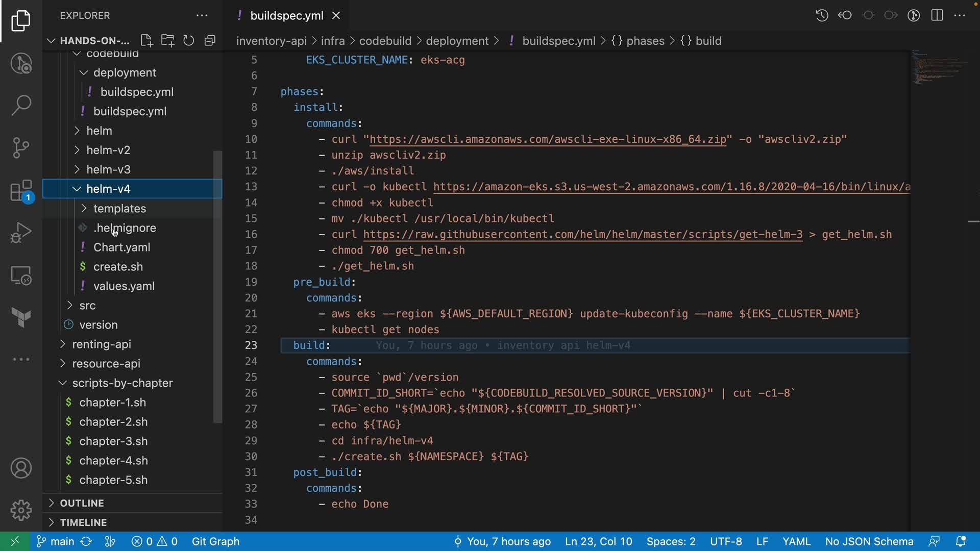Refresh the Explorer file tree
This screenshot has width=980, height=551.
click(189, 41)
